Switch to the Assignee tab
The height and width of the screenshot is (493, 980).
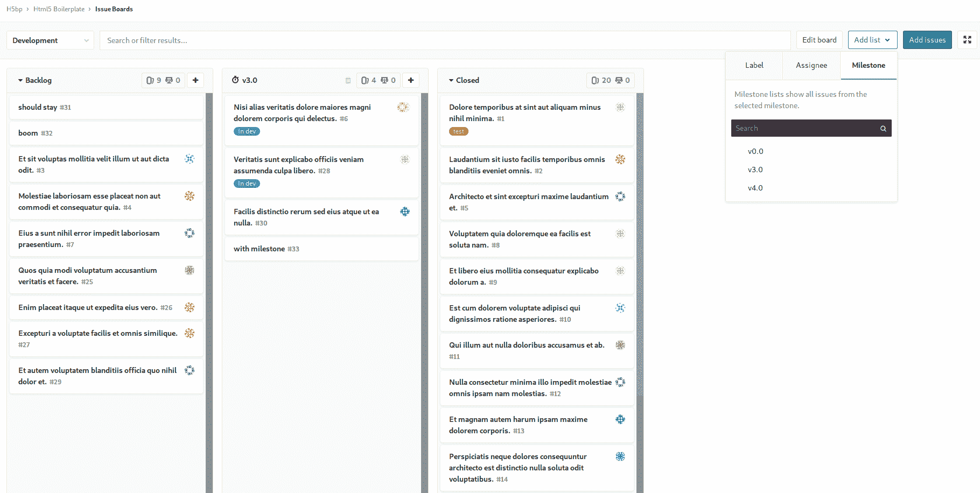pos(811,65)
